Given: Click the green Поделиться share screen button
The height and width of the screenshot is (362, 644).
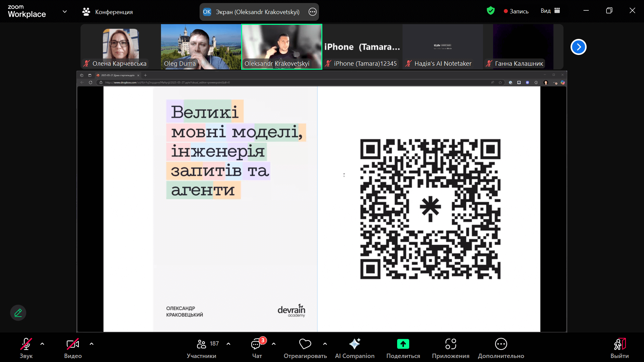Looking at the screenshot, I should 403,348.
